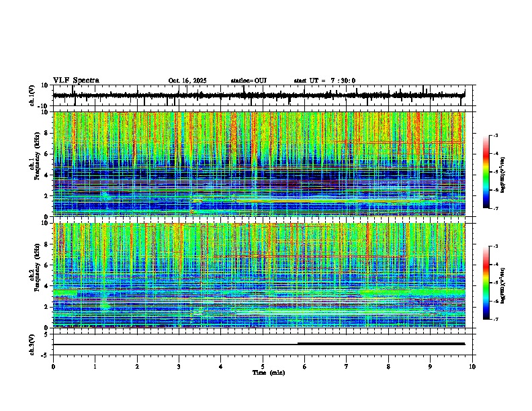Click the "2" tick on the time axis
This screenshot has width=532, height=411.
click(x=137, y=367)
